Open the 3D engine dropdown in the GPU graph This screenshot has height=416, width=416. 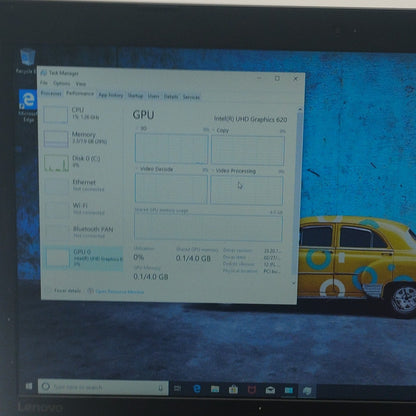click(x=142, y=128)
